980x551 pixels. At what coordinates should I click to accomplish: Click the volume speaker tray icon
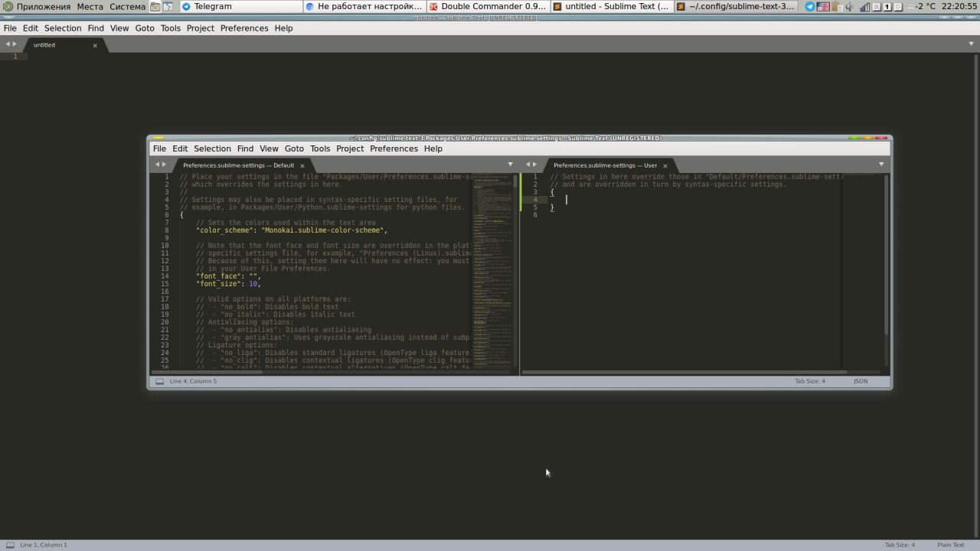pyautogui.click(x=850, y=6)
